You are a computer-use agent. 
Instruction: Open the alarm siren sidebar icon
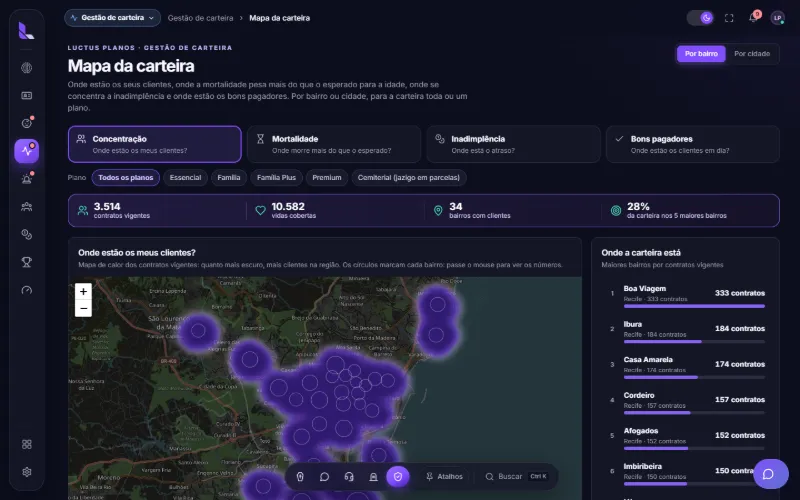[27, 179]
